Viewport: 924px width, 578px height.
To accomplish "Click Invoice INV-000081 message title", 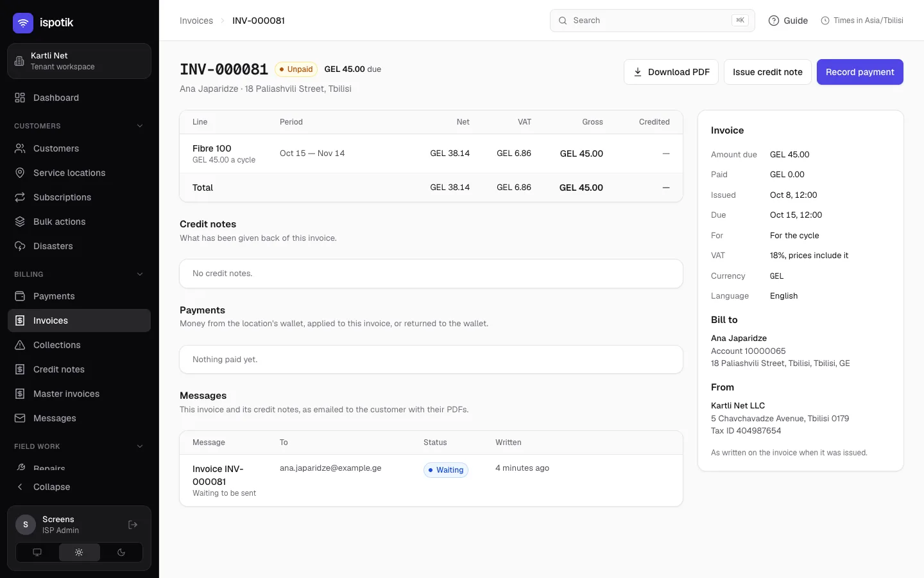I will (218, 475).
